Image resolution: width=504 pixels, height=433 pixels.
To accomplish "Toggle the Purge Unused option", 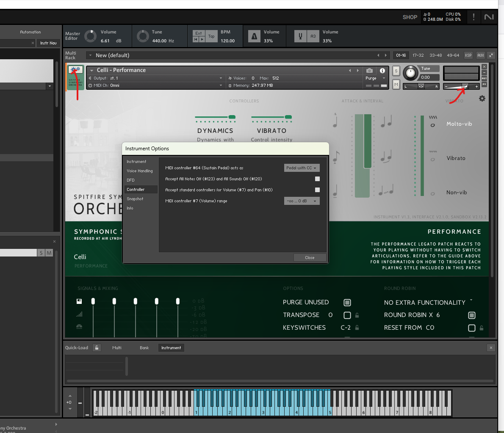I will click(347, 303).
